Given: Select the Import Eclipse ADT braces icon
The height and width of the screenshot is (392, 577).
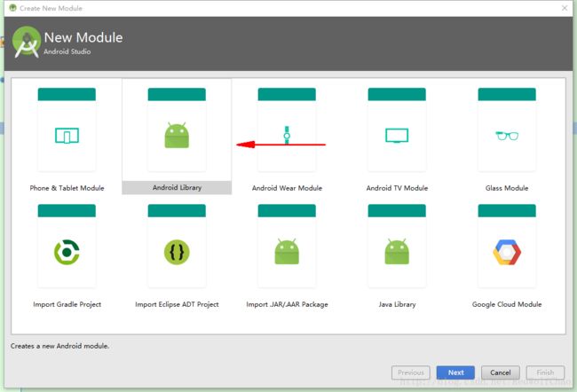Looking at the screenshot, I should (x=177, y=252).
